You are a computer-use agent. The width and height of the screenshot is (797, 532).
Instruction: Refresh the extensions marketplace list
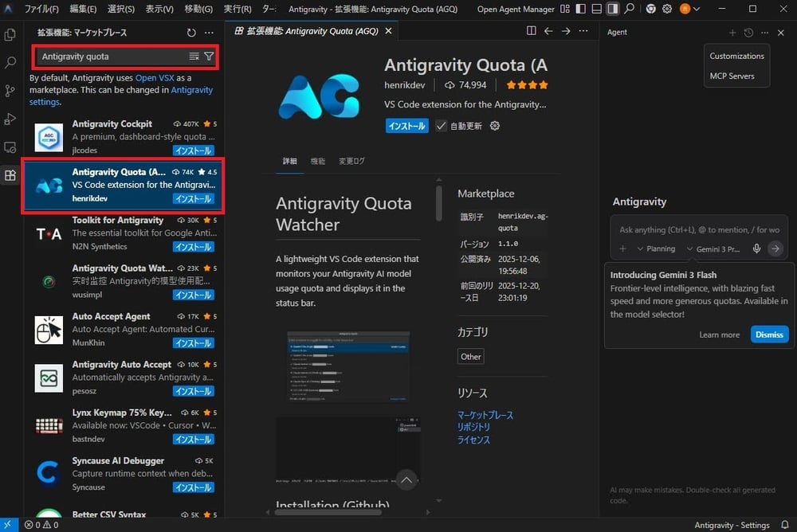(191, 33)
